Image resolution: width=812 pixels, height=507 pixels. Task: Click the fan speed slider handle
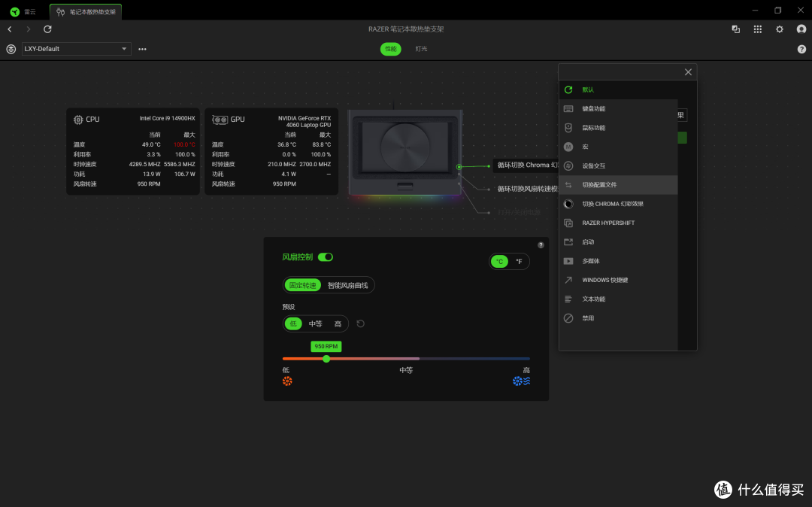point(326,358)
